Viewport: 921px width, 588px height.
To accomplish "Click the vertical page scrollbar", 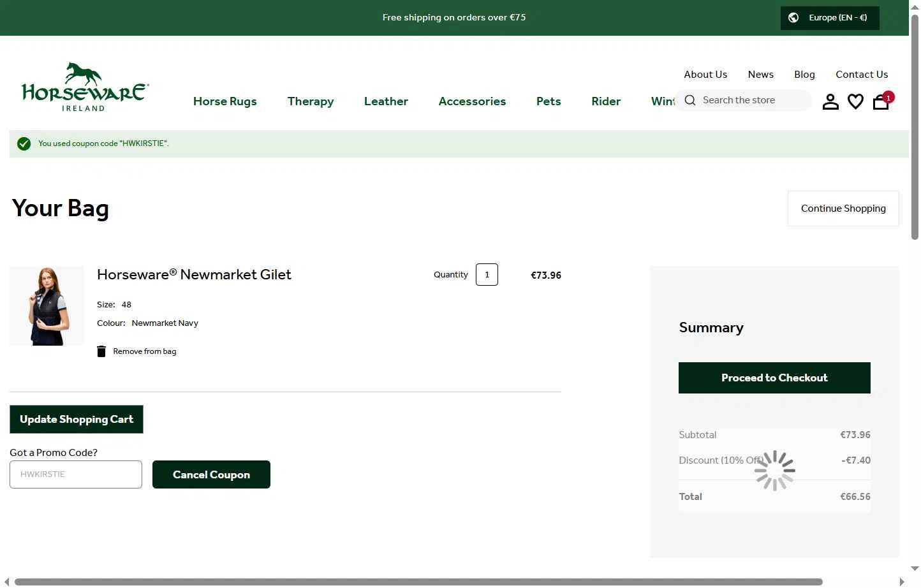I will [915, 128].
